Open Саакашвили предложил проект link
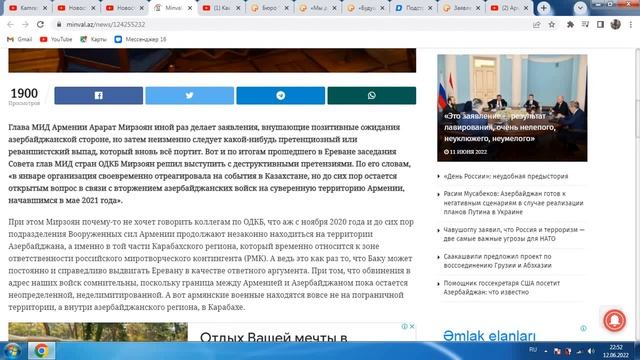Viewport: 640px width, 360px height. click(x=498, y=261)
